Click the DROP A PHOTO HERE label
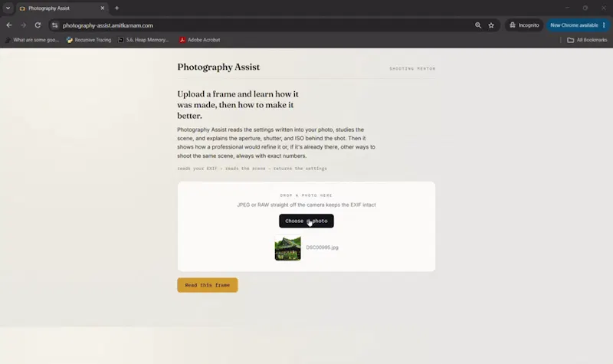The width and height of the screenshot is (613, 364). 306,195
